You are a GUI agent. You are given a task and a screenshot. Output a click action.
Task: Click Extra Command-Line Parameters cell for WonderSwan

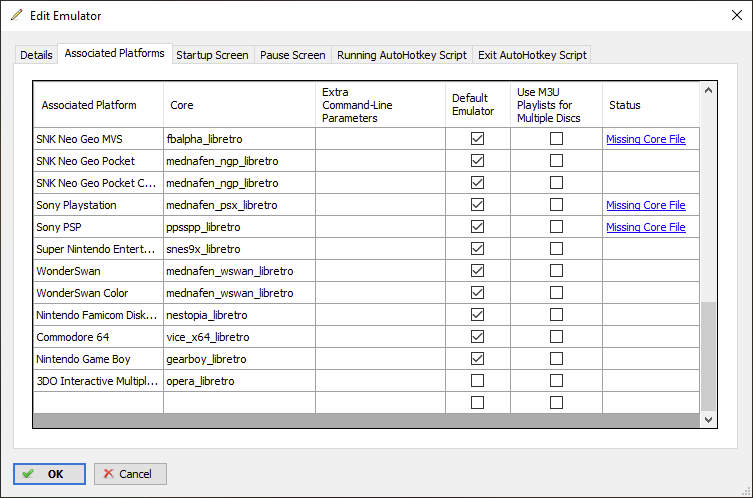(x=380, y=271)
